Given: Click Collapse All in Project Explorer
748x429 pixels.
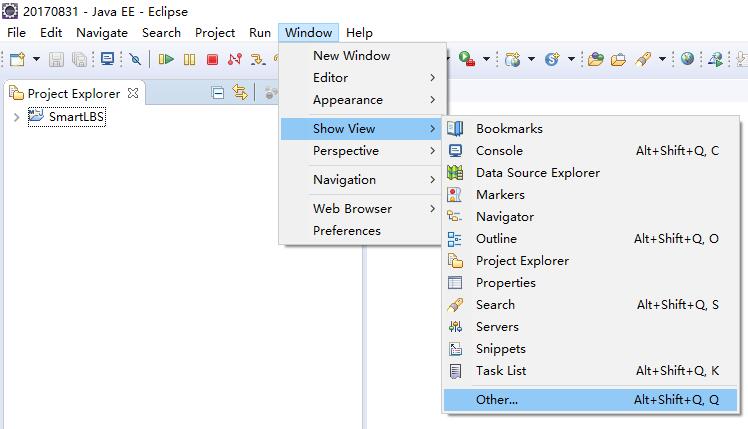Looking at the screenshot, I should (x=218, y=93).
